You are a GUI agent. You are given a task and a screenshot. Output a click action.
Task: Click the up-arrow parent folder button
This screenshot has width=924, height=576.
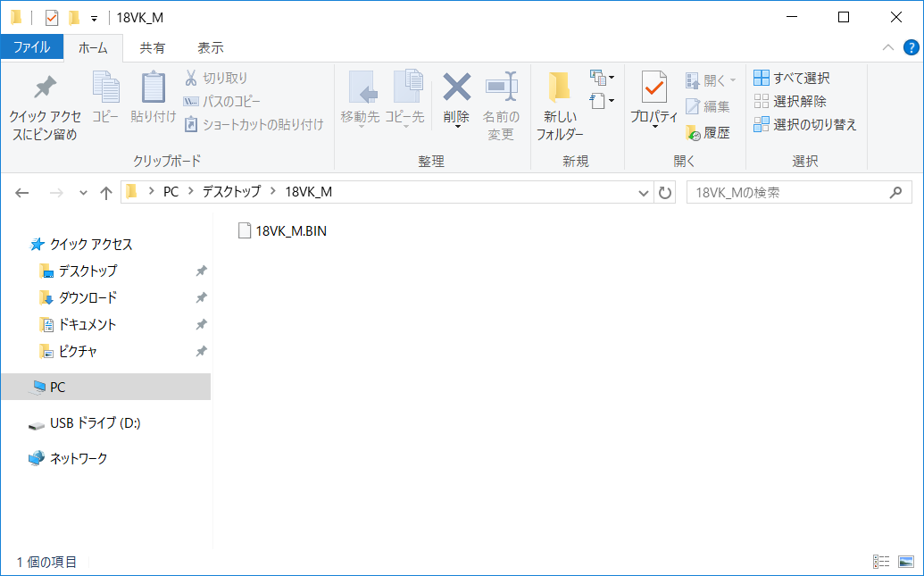pyautogui.click(x=106, y=192)
